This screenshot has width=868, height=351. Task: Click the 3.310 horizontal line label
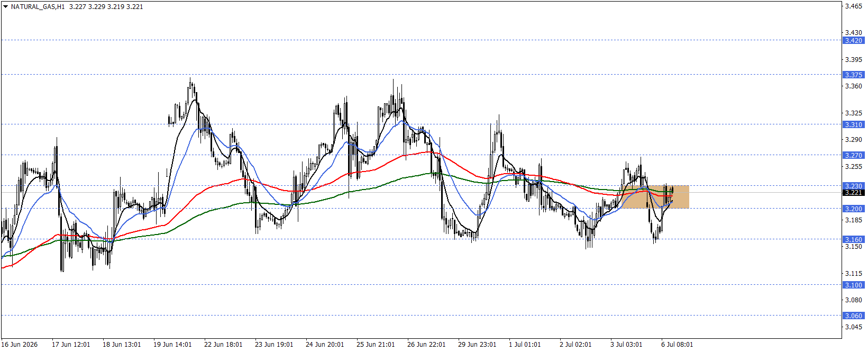[853, 124]
